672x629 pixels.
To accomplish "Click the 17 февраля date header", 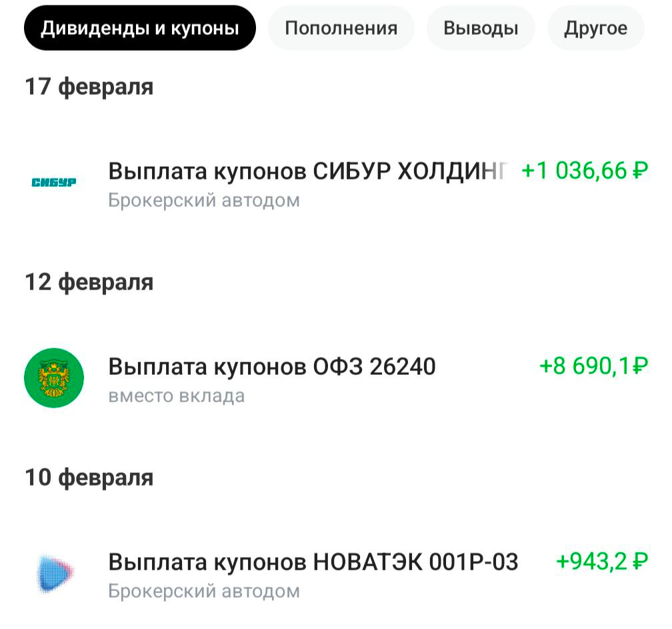I will 89,85.
